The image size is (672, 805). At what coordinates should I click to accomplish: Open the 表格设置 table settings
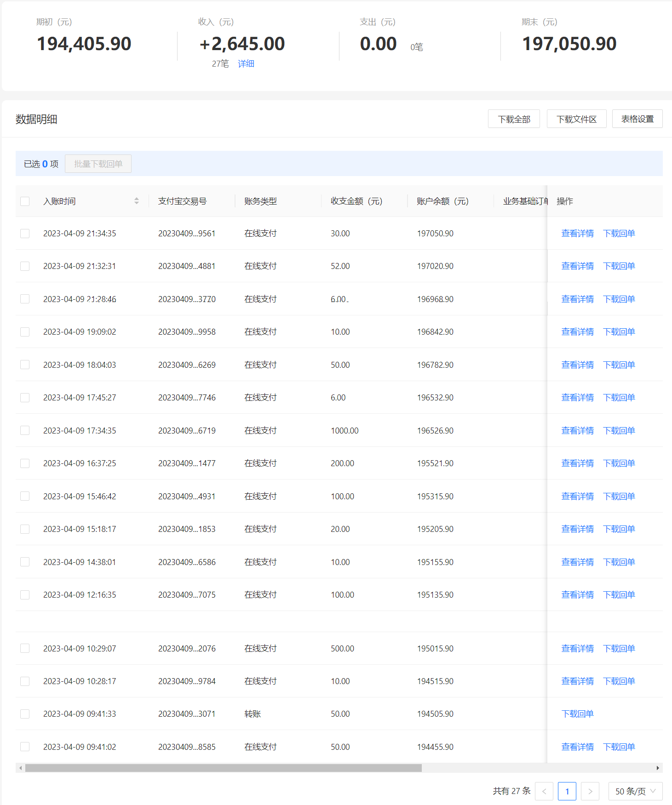[637, 119]
